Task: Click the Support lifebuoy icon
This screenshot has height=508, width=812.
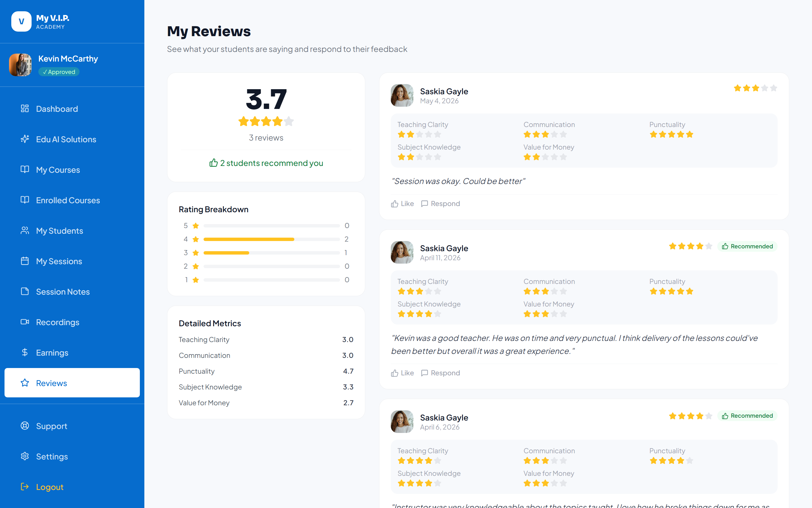Action: click(25, 426)
